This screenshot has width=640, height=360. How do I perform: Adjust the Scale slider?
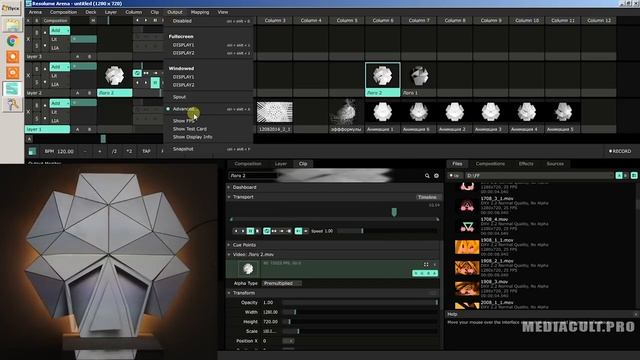coord(360,331)
